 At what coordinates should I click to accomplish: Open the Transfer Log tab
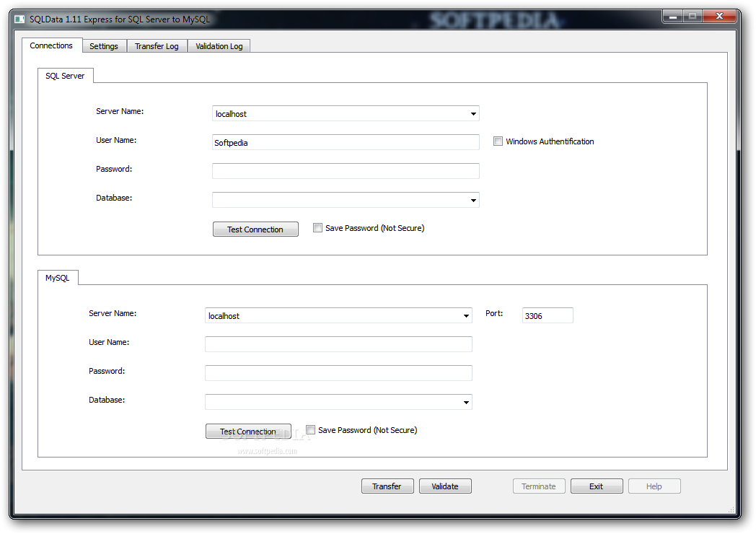pyautogui.click(x=157, y=46)
